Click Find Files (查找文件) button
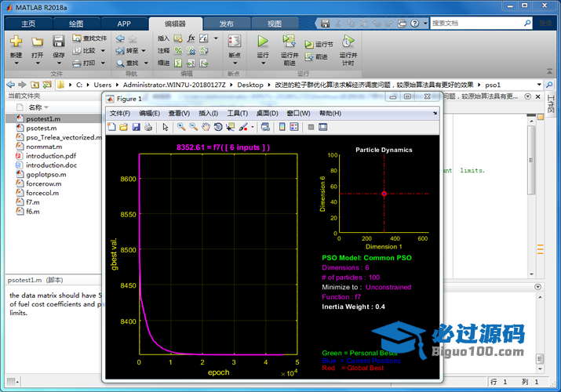Viewport: 561px width, 392px height. 89,38
